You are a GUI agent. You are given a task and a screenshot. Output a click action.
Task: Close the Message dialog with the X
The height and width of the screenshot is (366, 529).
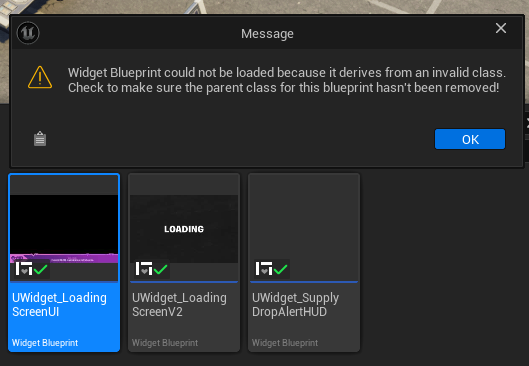click(x=501, y=28)
